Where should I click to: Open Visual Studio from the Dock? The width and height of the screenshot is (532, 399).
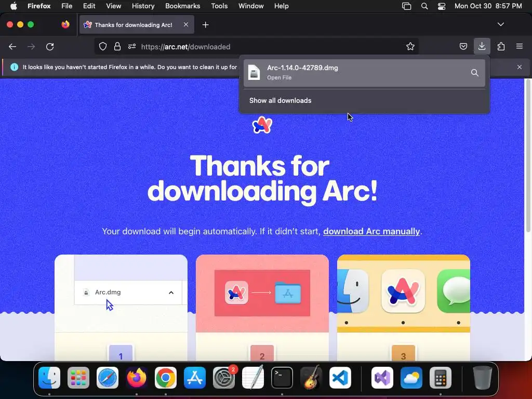382,378
